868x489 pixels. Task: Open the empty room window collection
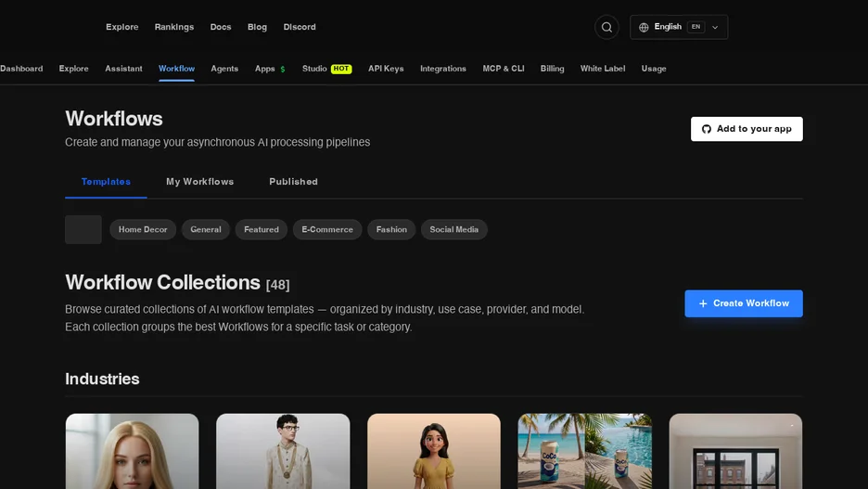pyautogui.click(x=735, y=451)
